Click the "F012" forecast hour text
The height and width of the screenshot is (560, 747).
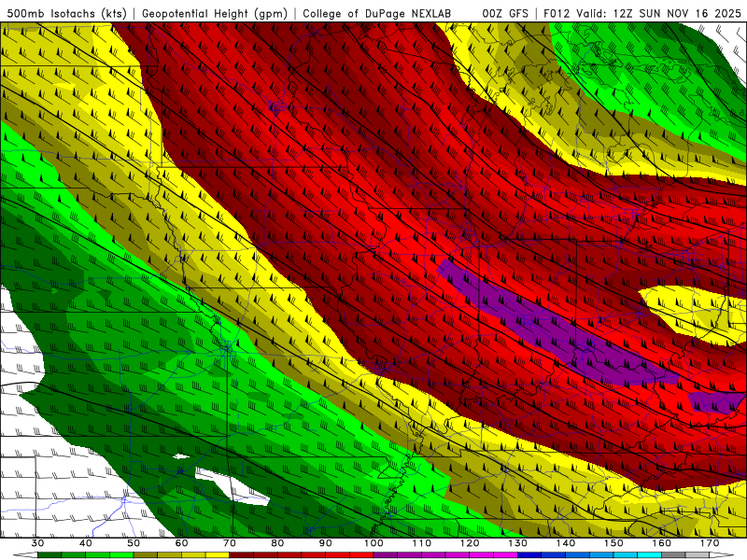(x=557, y=13)
